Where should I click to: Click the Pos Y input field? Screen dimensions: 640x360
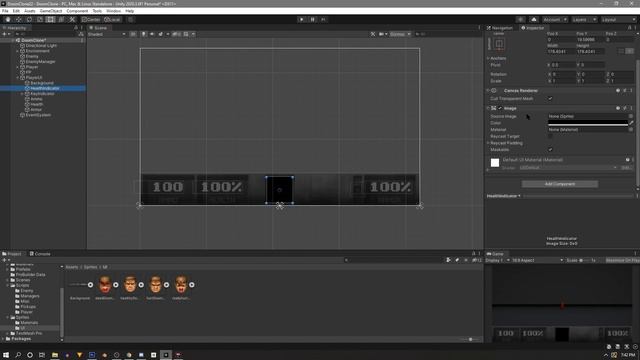click(x=590, y=40)
